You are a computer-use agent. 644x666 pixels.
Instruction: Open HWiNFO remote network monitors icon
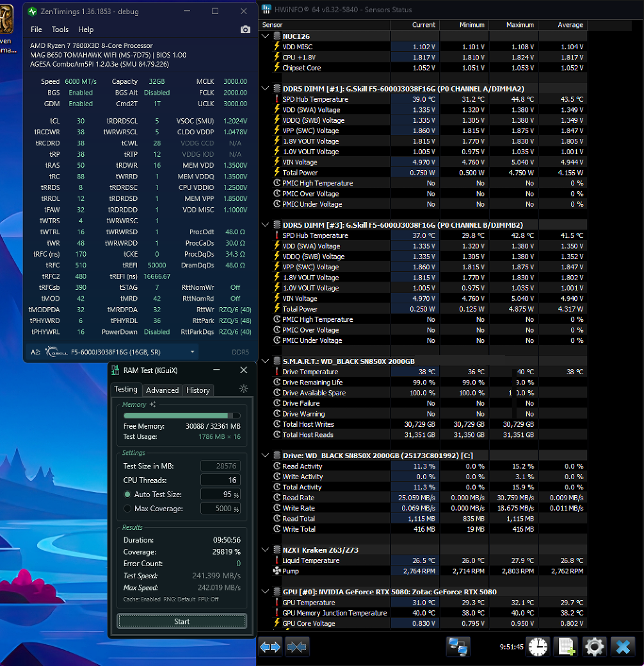click(458, 647)
